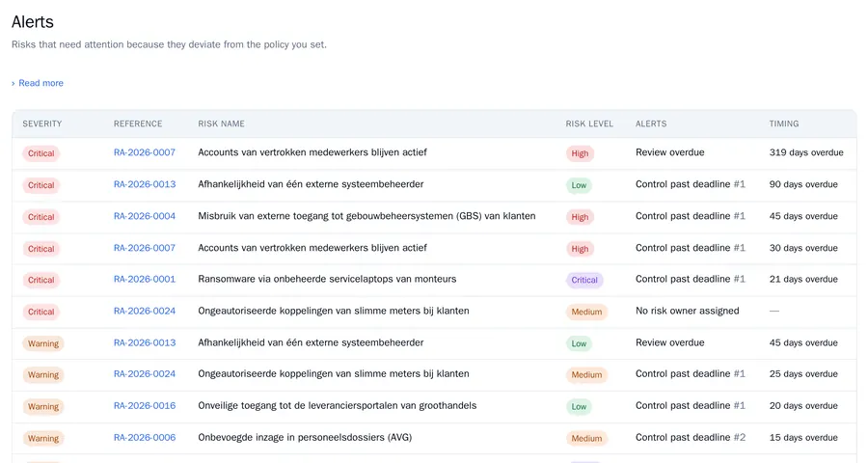Image resolution: width=868 pixels, height=463 pixels.
Task: Open RA-2026-0007 link with 30 days overdue
Action: tap(145, 248)
